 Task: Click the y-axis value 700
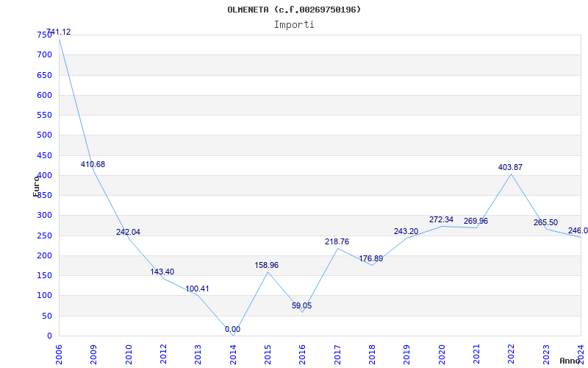pos(44,54)
